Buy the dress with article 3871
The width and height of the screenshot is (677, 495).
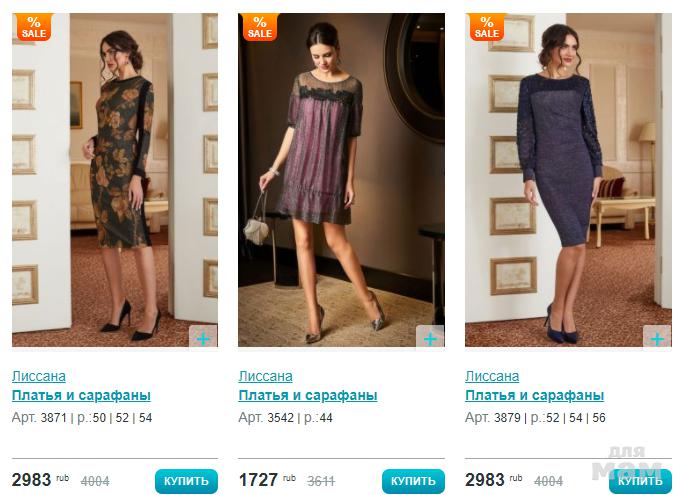pos(186,481)
